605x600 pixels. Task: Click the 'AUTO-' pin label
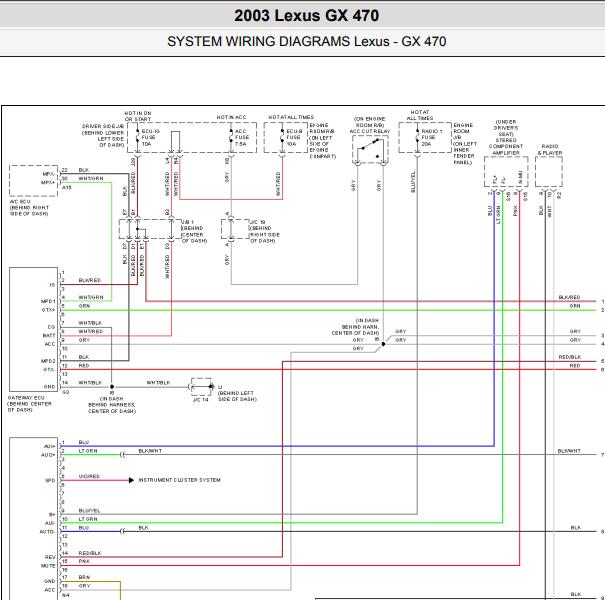(47, 532)
